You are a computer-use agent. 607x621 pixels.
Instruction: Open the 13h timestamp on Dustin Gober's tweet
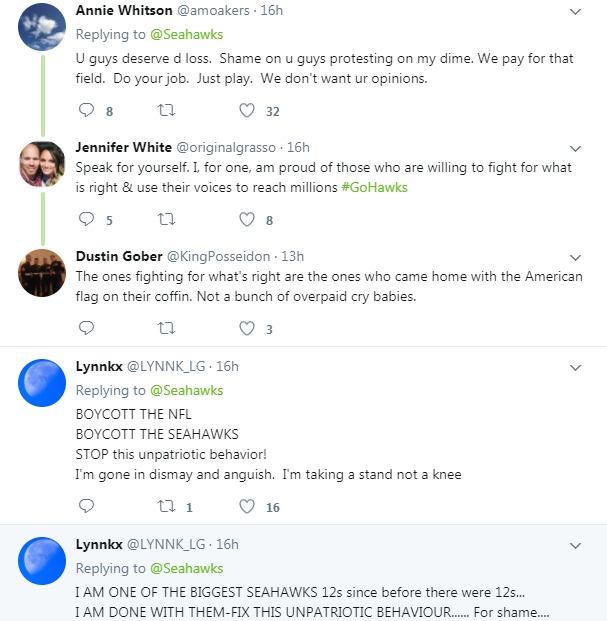(x=292, y=256)
